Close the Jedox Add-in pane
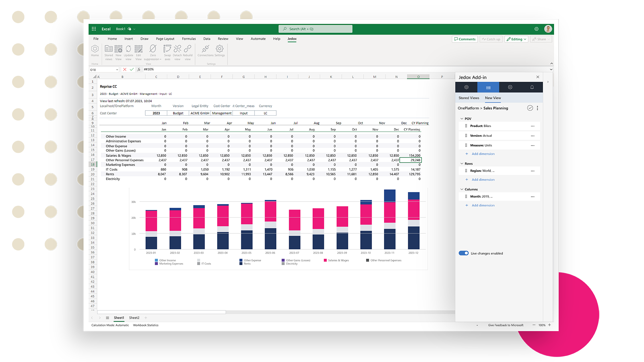Screen dimensions: 644x362 click(538, 77)
